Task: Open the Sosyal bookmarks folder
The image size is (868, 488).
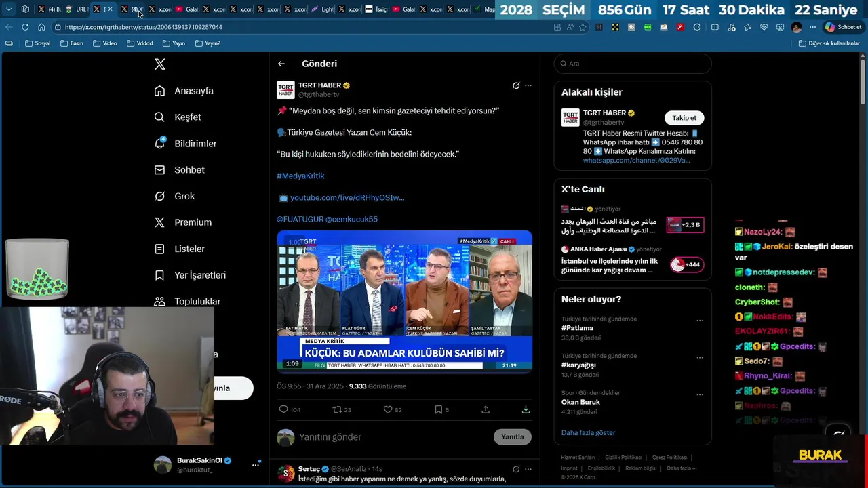Action: (x=38, y=43)
